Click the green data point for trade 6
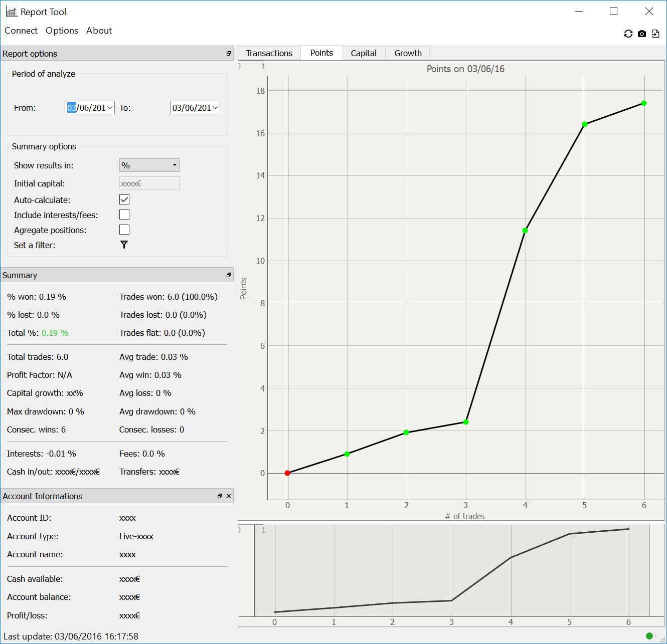This screenshot has height=644, width=667. (644, 103)
